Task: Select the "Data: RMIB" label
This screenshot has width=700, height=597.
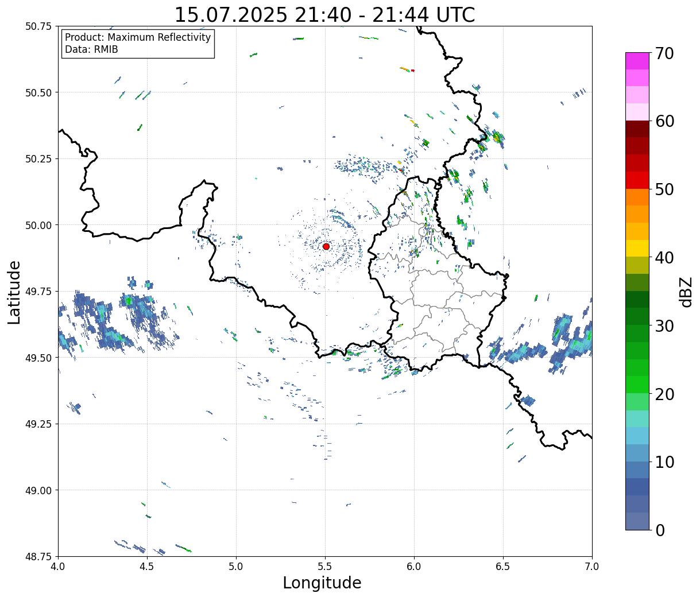Action: click(x=91, y=49)
